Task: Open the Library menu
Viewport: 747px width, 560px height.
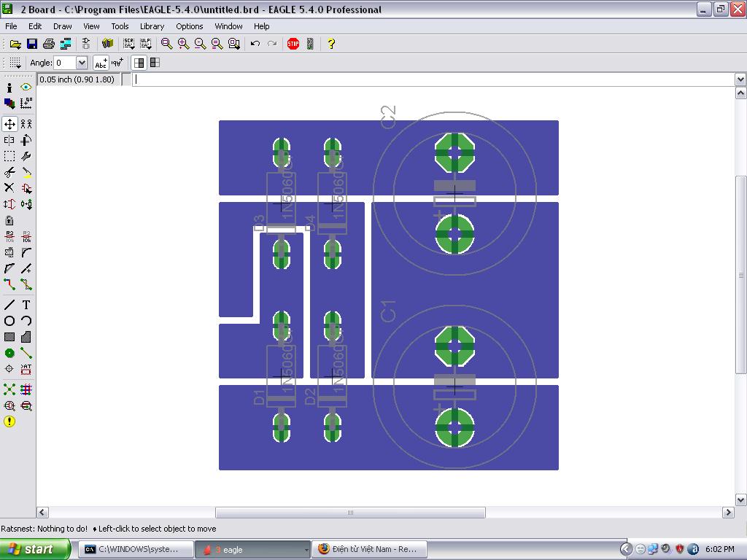Action: (152, 26)
